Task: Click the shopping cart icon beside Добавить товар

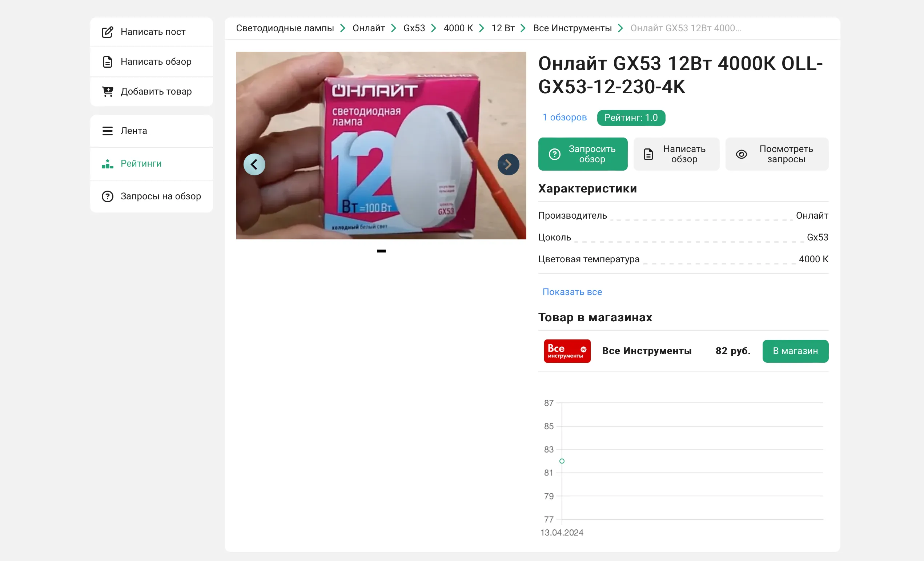Action: pyautogui.click(x=107, y=91)
